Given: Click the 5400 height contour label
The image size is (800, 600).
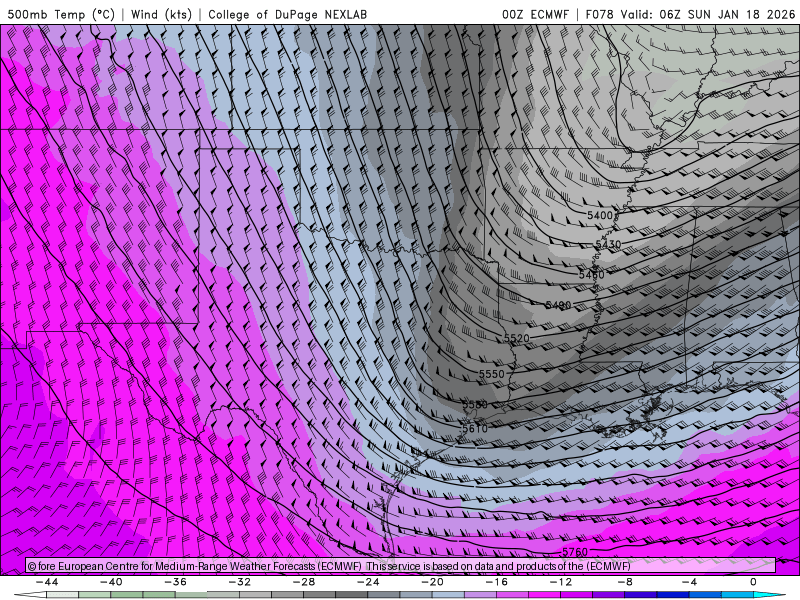Looking at the screenshot, I should [x=600, y=215].
